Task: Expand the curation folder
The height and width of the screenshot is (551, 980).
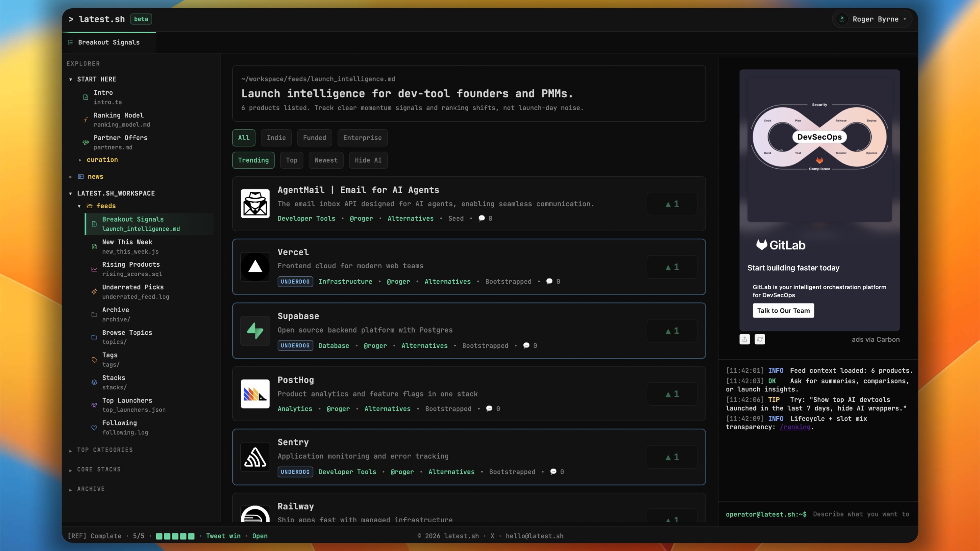Action: [x=102, y=160]
